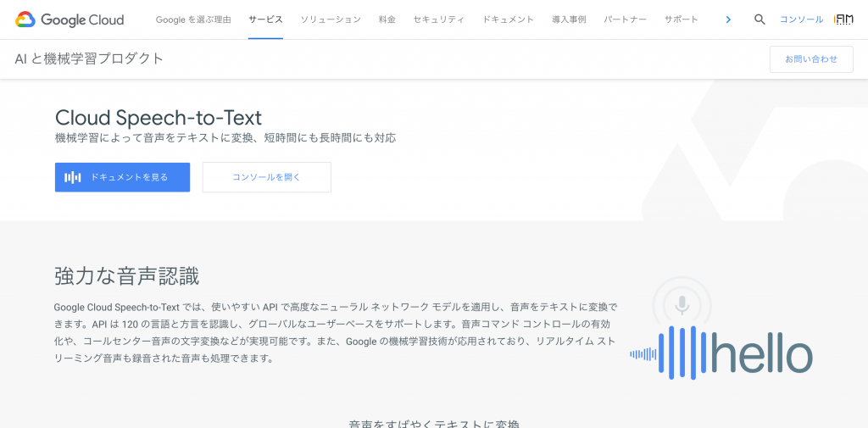Viewport: 868px width, 428px height.
Task: Open the search magnifier icon
Action: coord(759,20)
